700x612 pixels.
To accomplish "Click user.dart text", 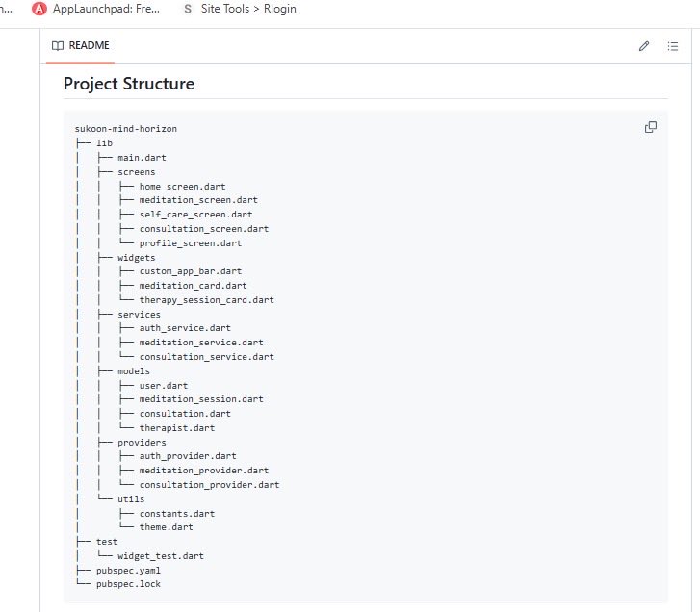I will (x=164, y=386).
